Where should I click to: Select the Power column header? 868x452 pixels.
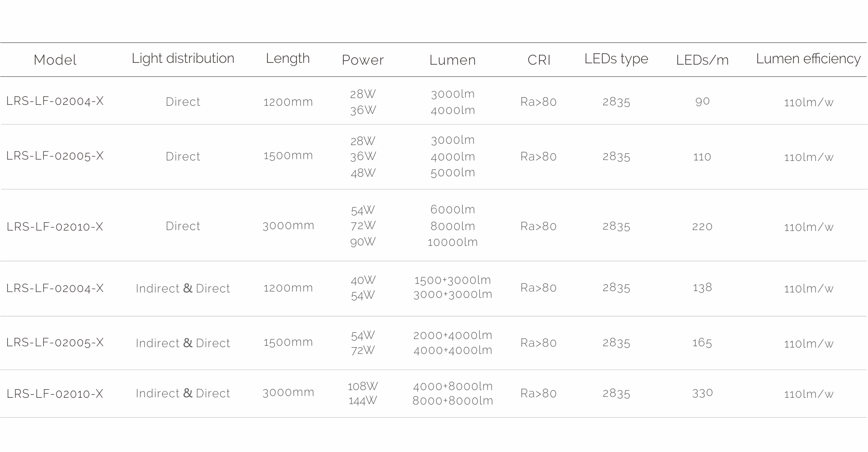pos(363,60)
